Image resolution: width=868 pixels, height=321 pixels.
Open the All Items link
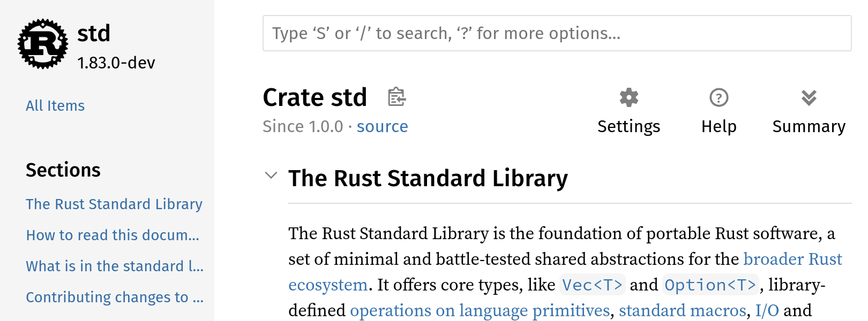click(x=55, y=105)
